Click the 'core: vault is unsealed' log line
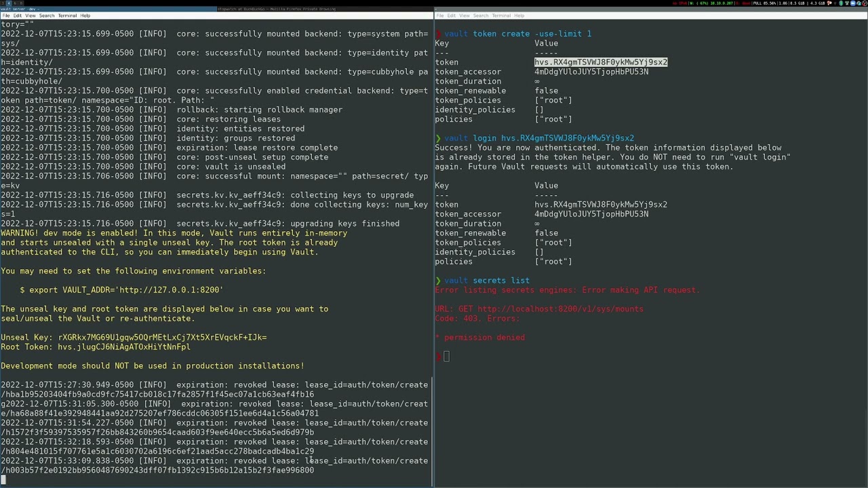868x488 pixels. 143,167
